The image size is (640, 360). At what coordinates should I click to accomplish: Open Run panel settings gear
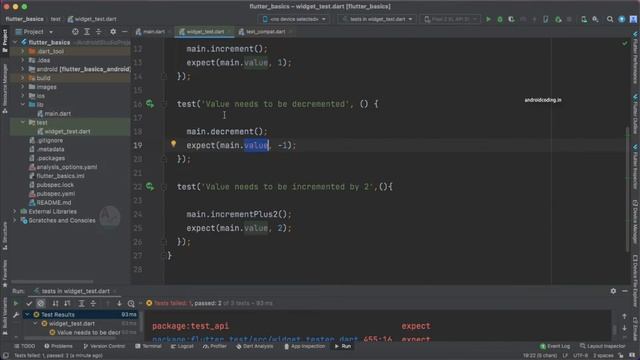pyautogui.click(x=613, y=291)
